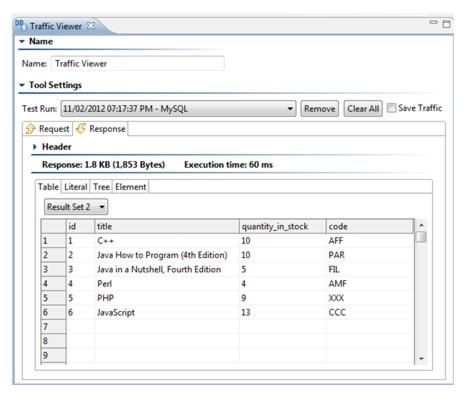Screen dimensions: 470x398
Task: Switch to the Literal tab
Action: (x=76, y=187)
